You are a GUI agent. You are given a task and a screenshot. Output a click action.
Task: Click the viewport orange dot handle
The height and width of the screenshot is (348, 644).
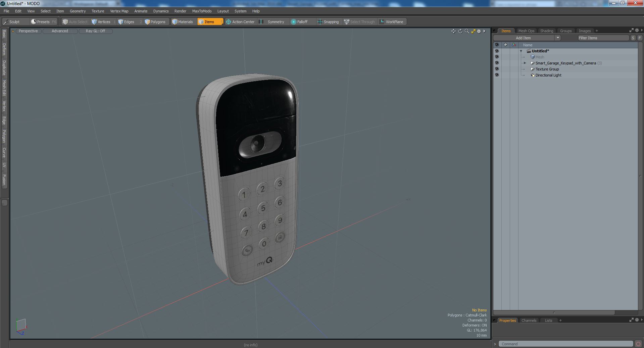tap(13, 31)
